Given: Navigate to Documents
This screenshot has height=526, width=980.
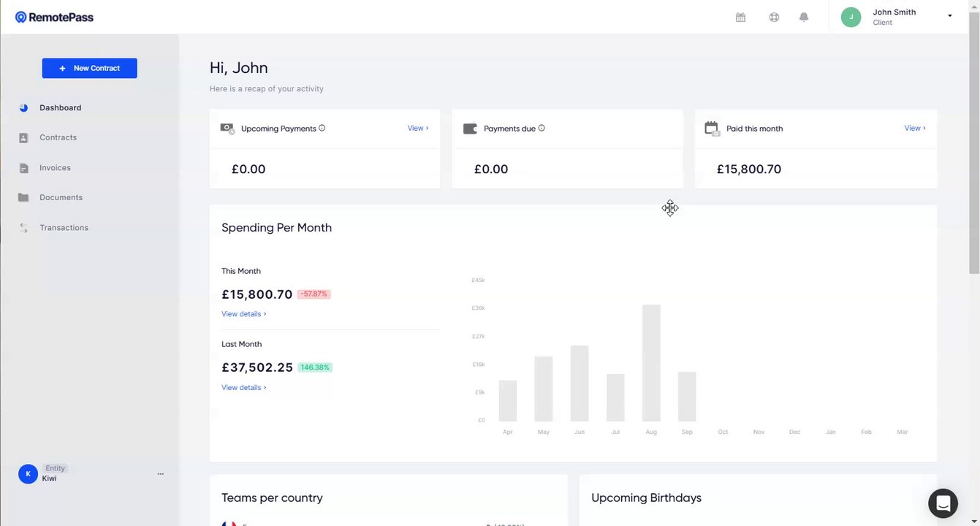Looking at the screenshot, I should [61, 197].
